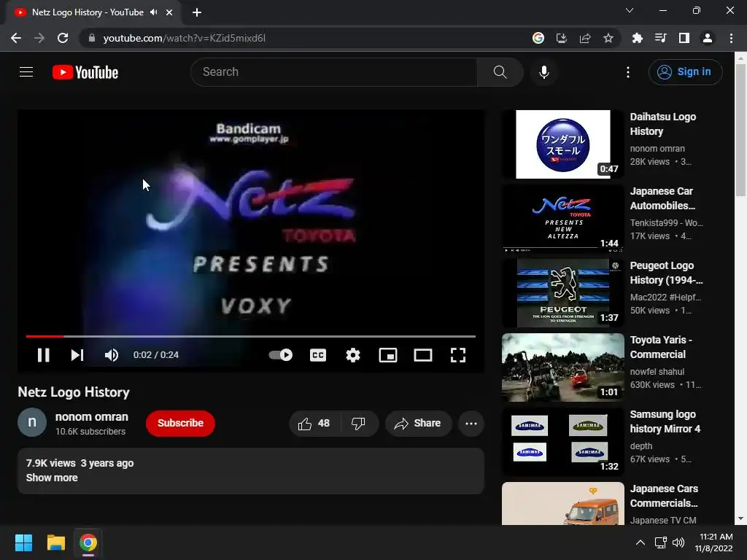
Task: Toggle closed captions on the video
Action: click(318, 355)
